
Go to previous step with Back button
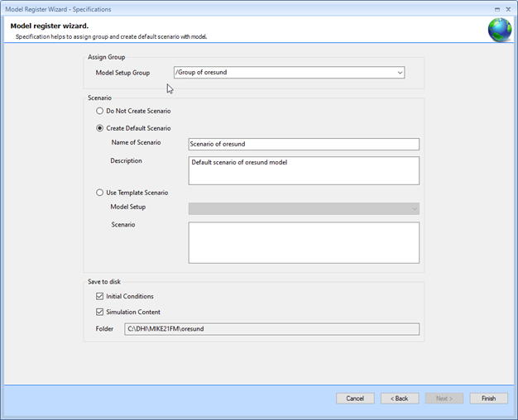click(400, 399)
